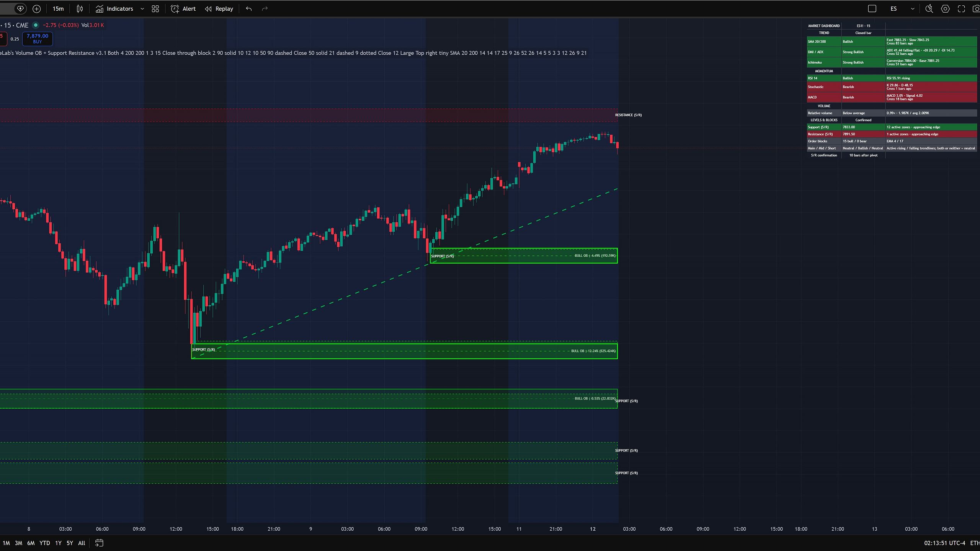Open the go-to-date calendar icon
The height and width of the screenshot is (551, 980).
tap(99, 543)
